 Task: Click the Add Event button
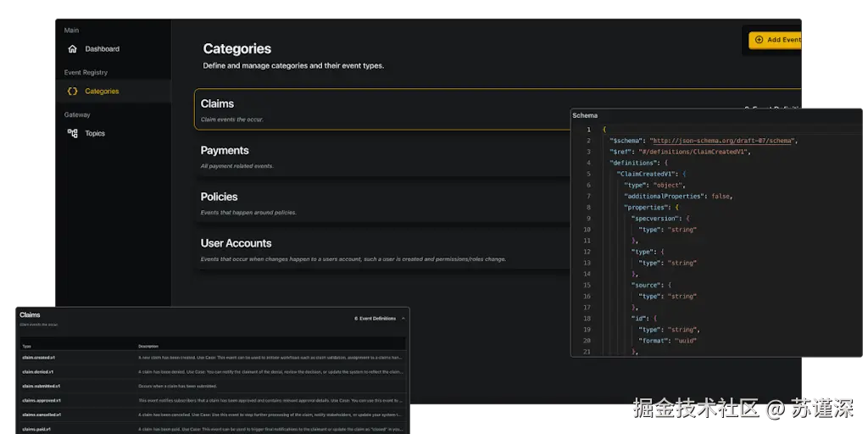point(775,40)
